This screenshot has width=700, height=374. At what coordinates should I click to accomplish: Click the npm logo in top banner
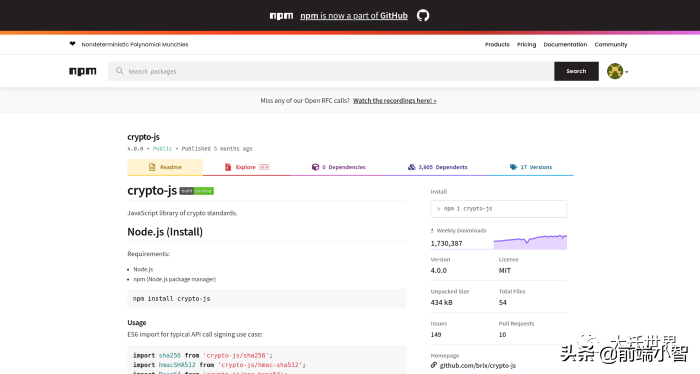pyautogui.click(x=281, y=16)
